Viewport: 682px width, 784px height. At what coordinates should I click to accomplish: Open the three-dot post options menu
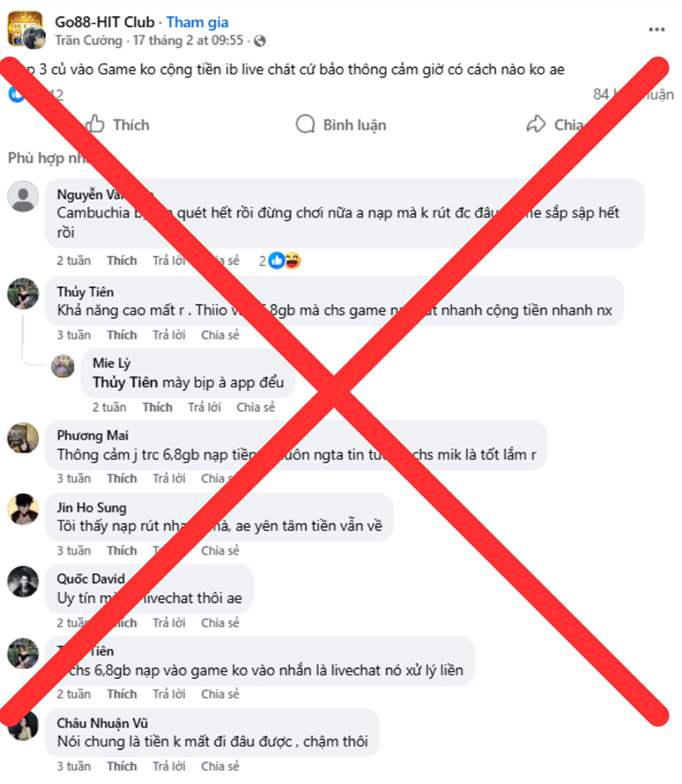point(656,30)
